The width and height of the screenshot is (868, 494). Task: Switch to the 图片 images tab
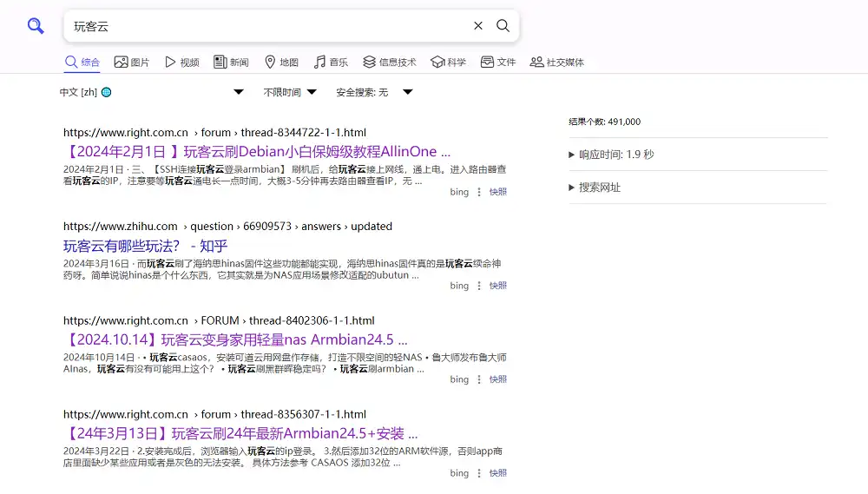tap(132, 62)
